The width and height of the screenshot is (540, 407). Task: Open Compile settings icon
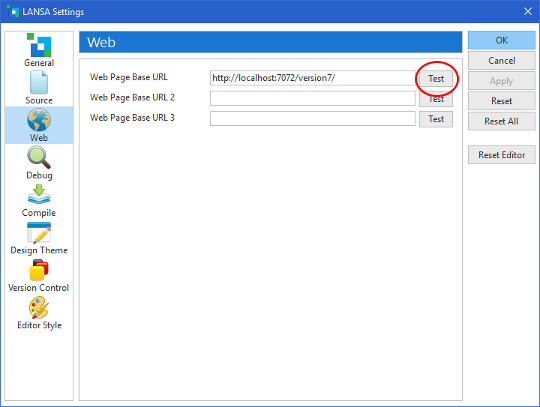[39, 195]
